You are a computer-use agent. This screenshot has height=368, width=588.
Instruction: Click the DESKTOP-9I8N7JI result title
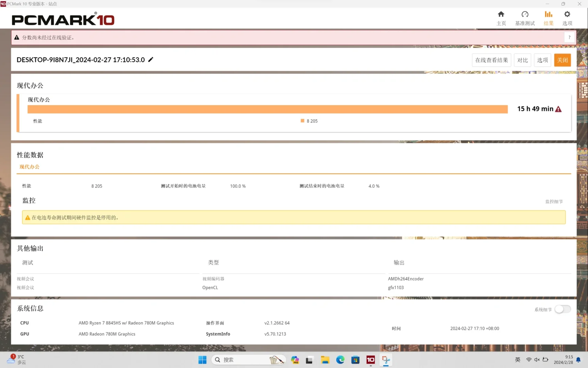[81, 60]
